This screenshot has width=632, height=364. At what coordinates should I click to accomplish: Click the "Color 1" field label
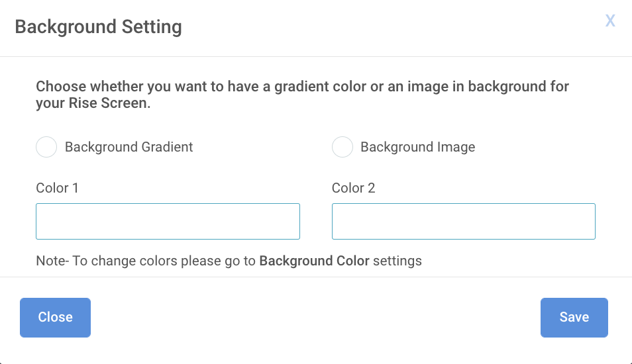[57, 188]
